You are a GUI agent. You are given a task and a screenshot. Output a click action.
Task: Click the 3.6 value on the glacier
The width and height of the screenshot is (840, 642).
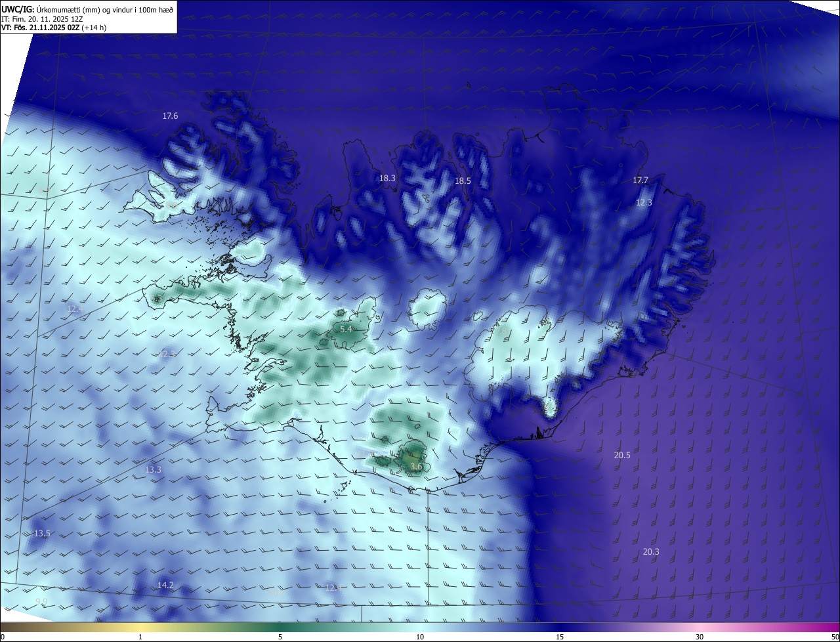(416, 467)
